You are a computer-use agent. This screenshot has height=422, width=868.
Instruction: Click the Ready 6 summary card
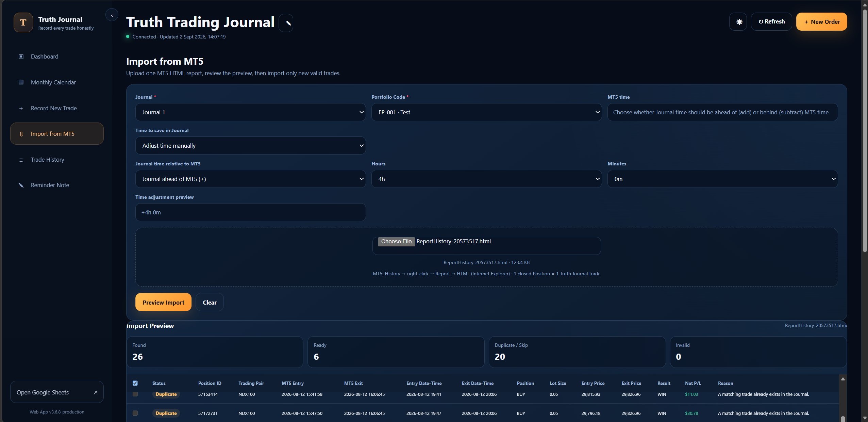(x=396, y=352)
